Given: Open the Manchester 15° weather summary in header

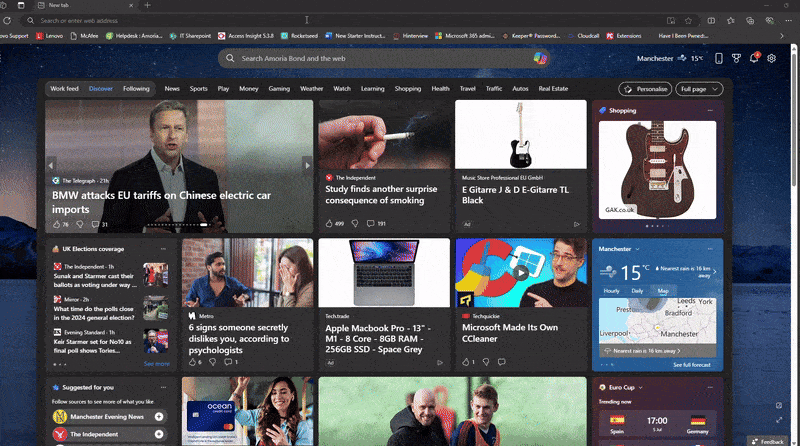Looking at the screenshot, I should click(x=670, y=58).
